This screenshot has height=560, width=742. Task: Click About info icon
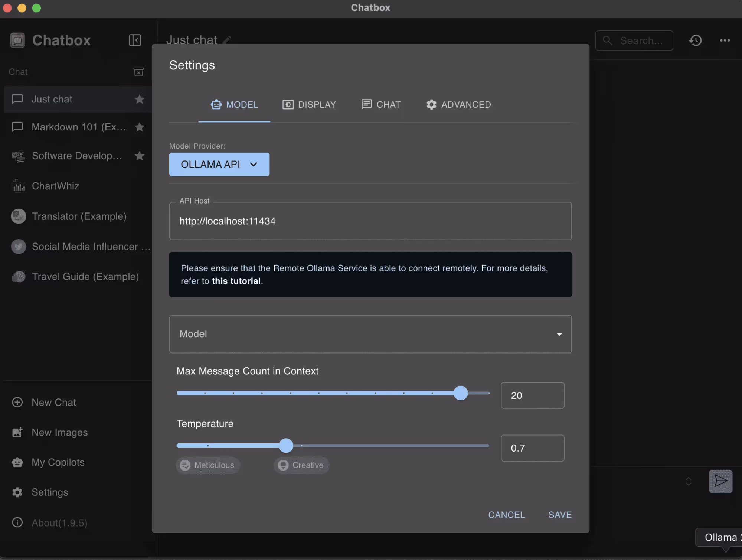(x=17, y=522)
